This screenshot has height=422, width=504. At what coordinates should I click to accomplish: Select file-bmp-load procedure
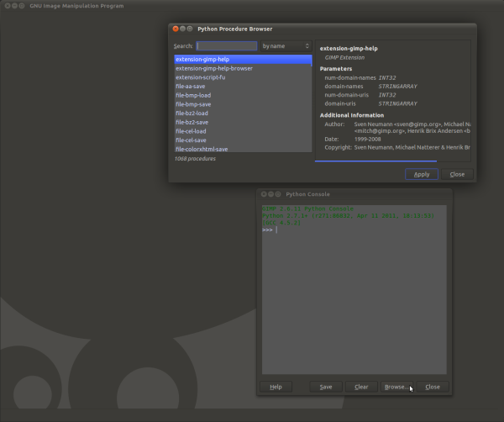pos(243,95)
